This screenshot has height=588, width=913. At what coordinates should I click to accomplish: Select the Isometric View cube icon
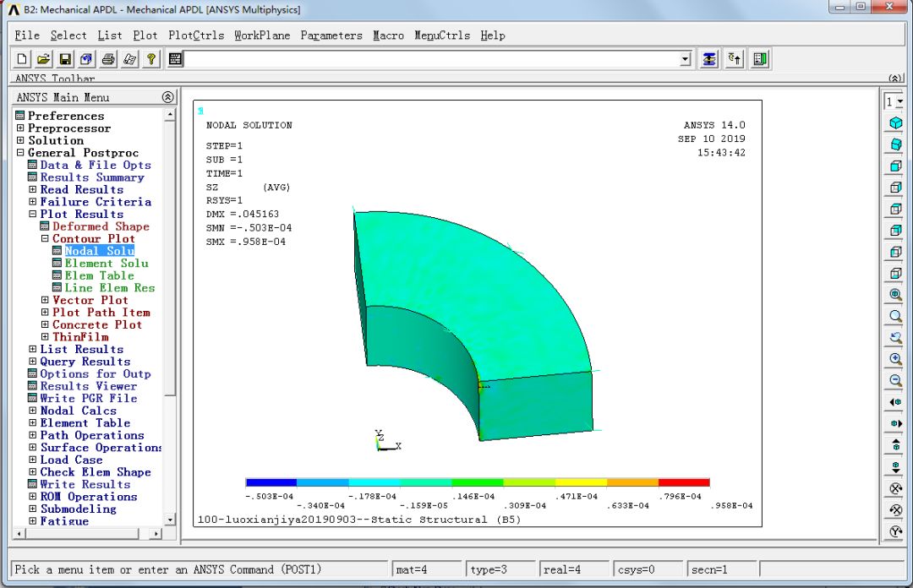(x=895, y=122)
